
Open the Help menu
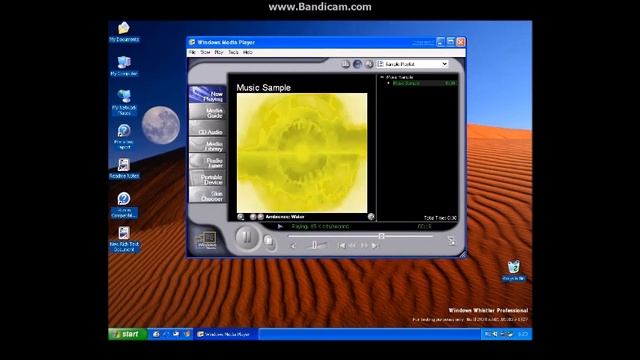pos(248,53)
